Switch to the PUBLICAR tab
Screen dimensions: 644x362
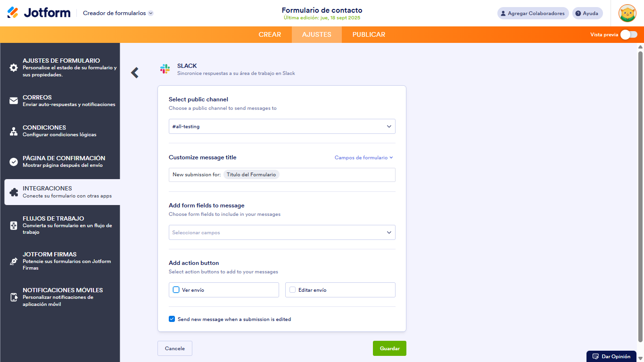click(368, 34)
